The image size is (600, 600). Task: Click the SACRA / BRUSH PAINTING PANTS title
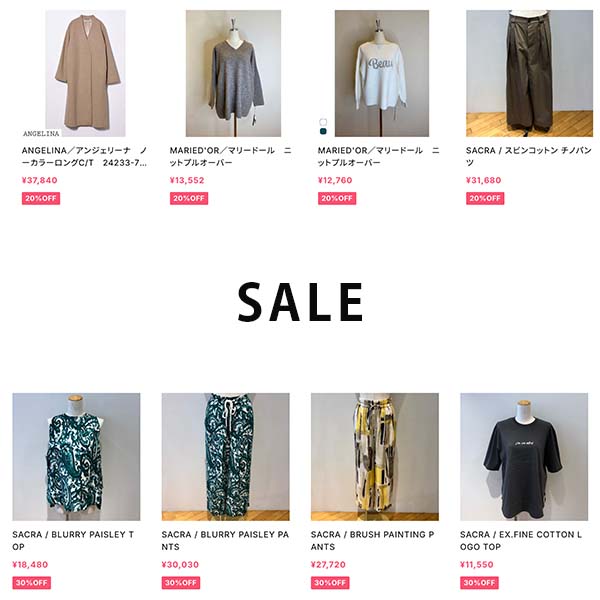tap(372, 540)
